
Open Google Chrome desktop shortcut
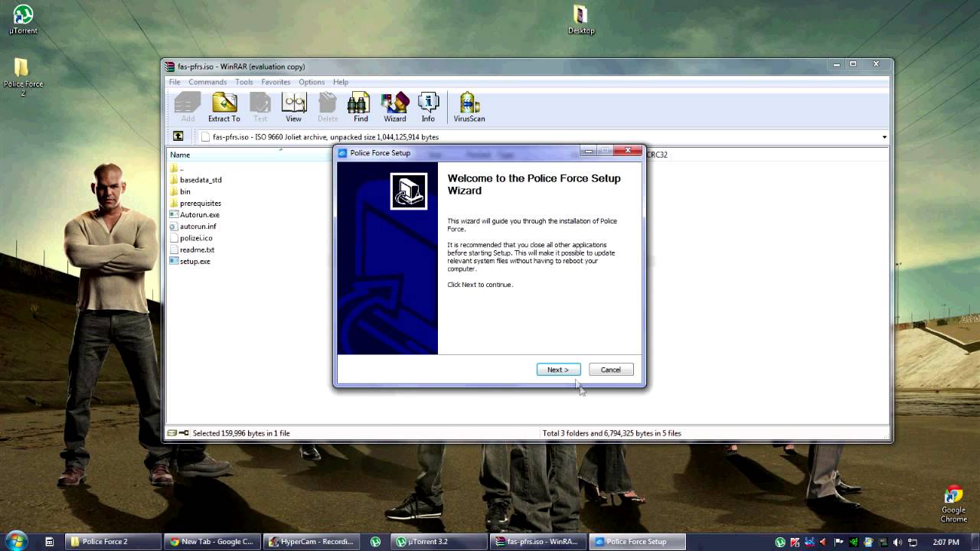953,504
